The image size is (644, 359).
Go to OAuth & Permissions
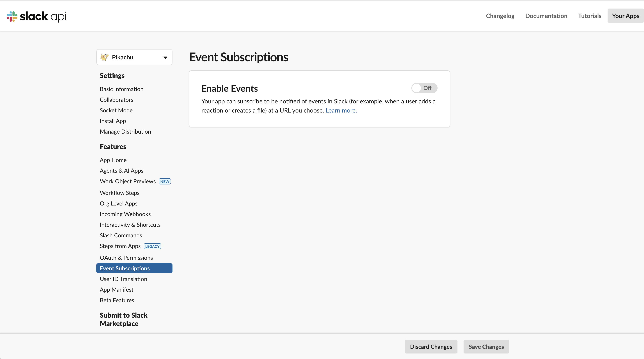click(126, 258)
